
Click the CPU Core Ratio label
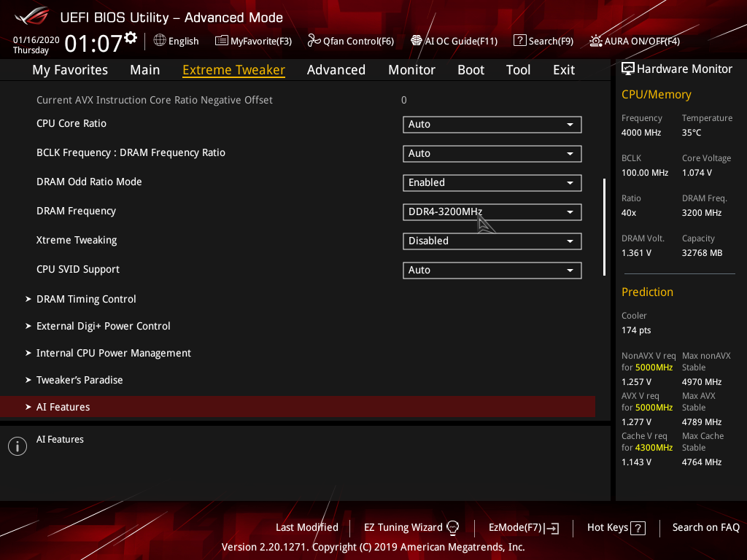click(x=71, y=123)
